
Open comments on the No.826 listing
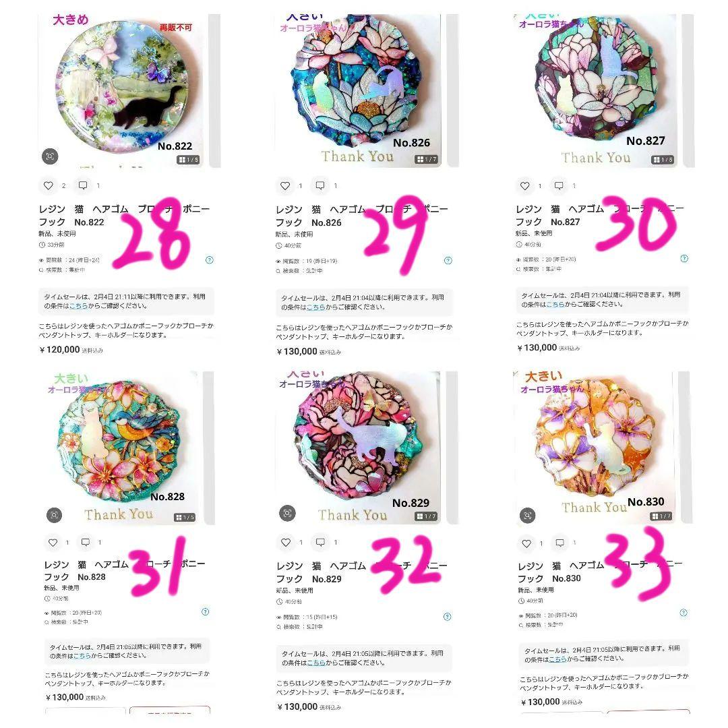[320, 186]
